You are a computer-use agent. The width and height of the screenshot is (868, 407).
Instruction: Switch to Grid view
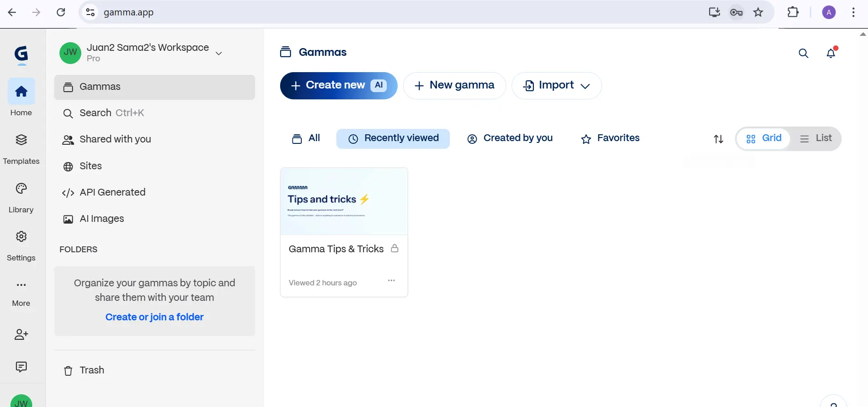click(x=764, y=138)
